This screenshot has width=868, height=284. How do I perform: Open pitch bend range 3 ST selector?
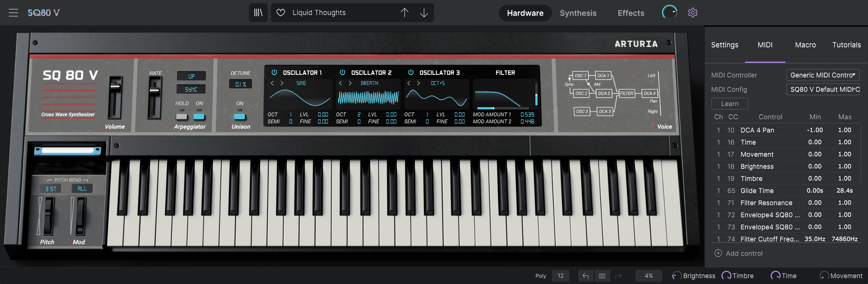(51, 189)
